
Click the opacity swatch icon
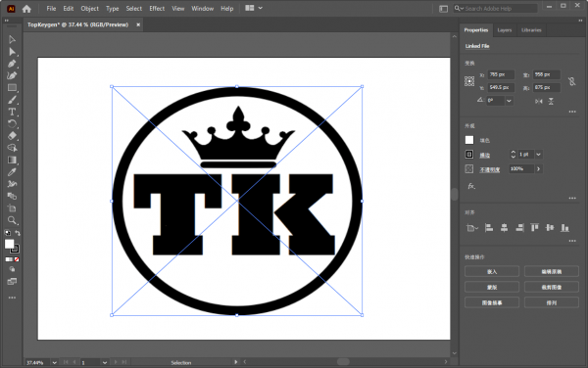point(469,169)
